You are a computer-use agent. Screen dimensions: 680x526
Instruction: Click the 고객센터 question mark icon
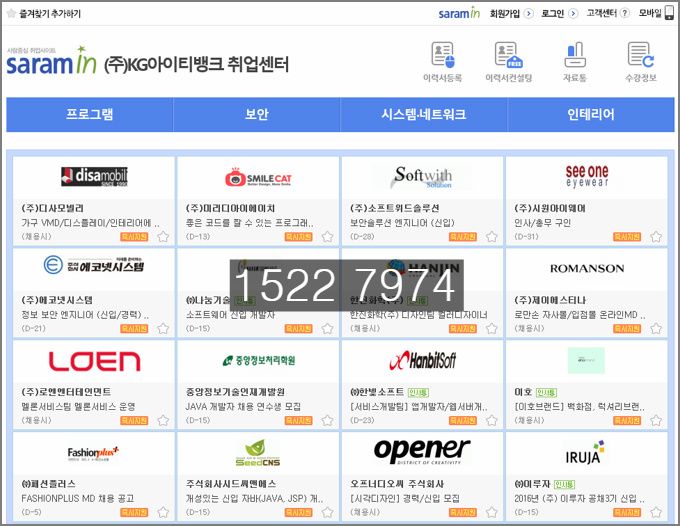tap(624, 13)
